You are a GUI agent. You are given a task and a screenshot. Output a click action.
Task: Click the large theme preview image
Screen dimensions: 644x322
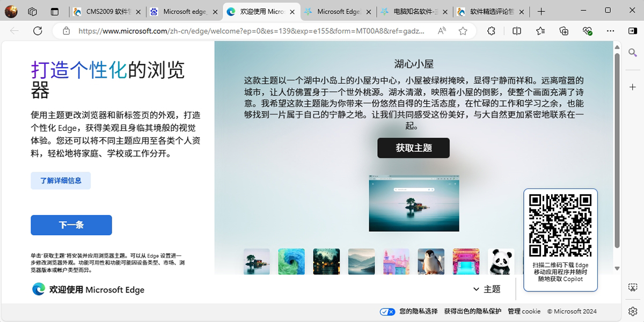414,203
